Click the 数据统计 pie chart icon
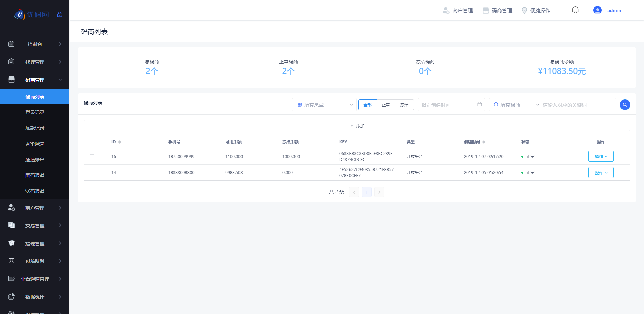Image resolution: width=644 pixels, height=314 pixels. pos(11,297)
